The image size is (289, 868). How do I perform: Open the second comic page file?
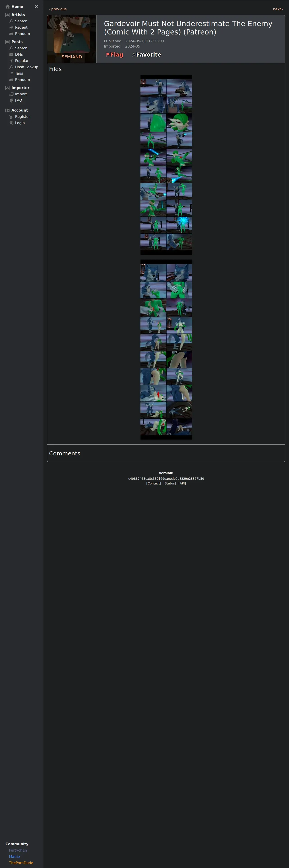coord(166,350)
